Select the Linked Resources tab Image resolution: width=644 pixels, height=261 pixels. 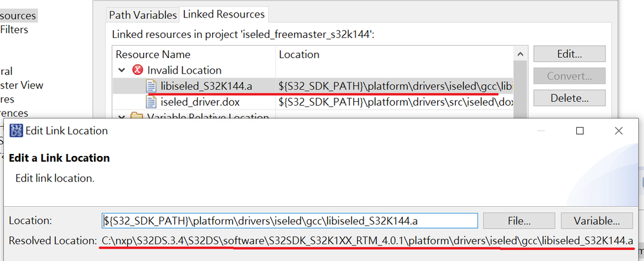coord(224,14)
